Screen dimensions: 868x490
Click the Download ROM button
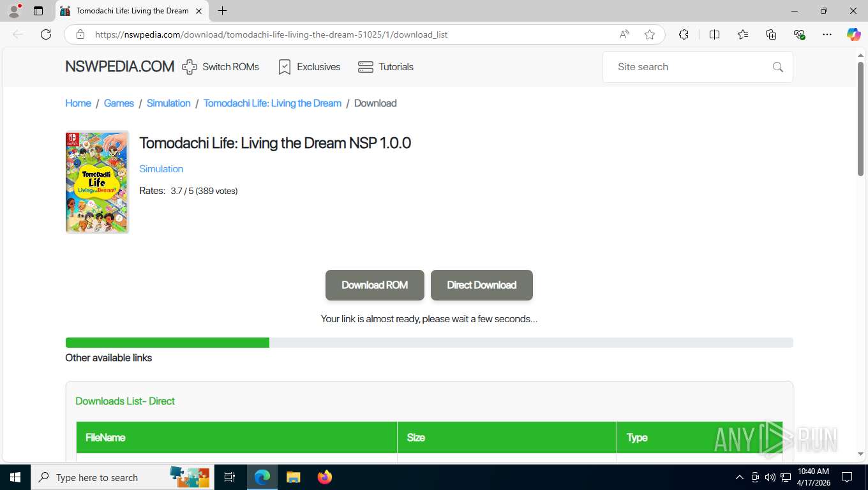point(375,285)
